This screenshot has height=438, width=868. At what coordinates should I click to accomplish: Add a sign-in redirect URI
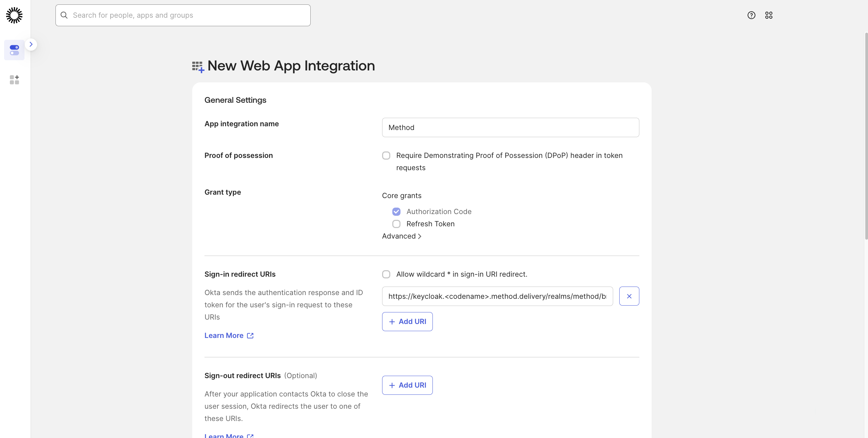407,322
